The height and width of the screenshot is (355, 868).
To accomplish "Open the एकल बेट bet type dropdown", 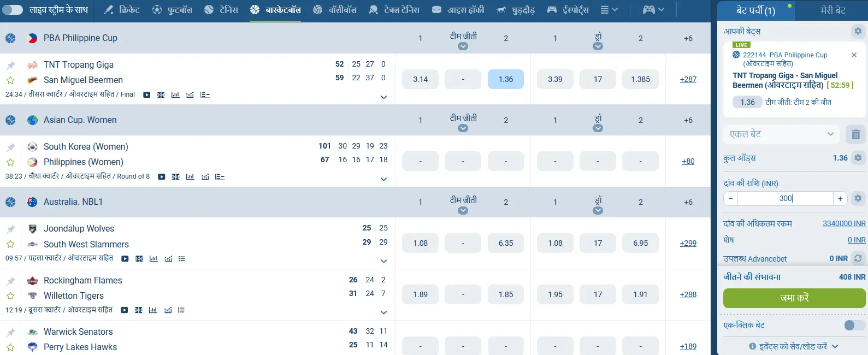I will [x=781, y=134].
